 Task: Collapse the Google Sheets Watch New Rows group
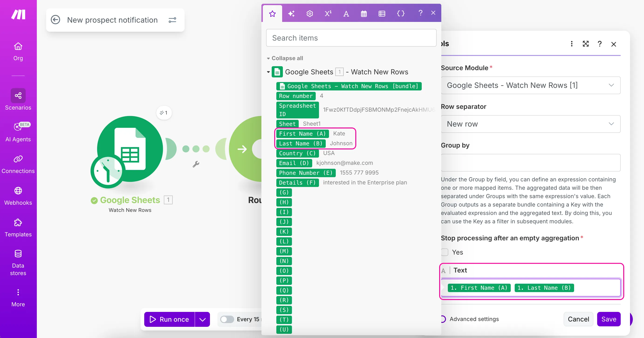pyautogui.click(x=268, y=72)
